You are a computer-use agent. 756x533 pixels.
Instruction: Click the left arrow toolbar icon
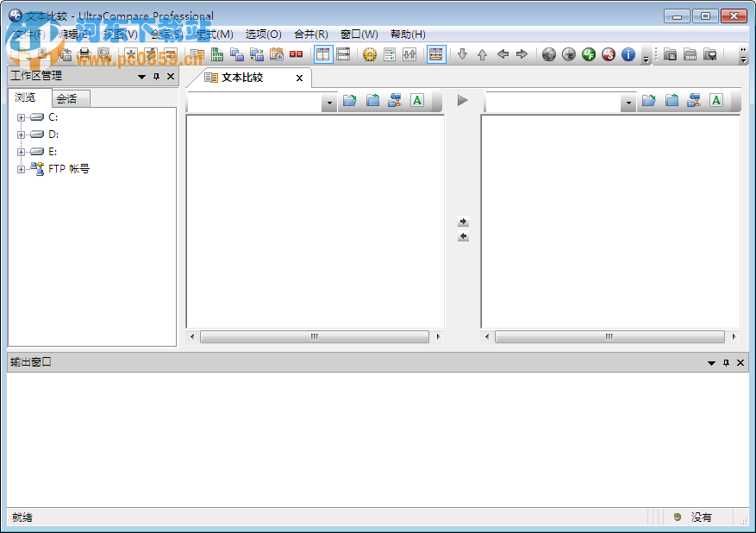[x=503, y=54]
